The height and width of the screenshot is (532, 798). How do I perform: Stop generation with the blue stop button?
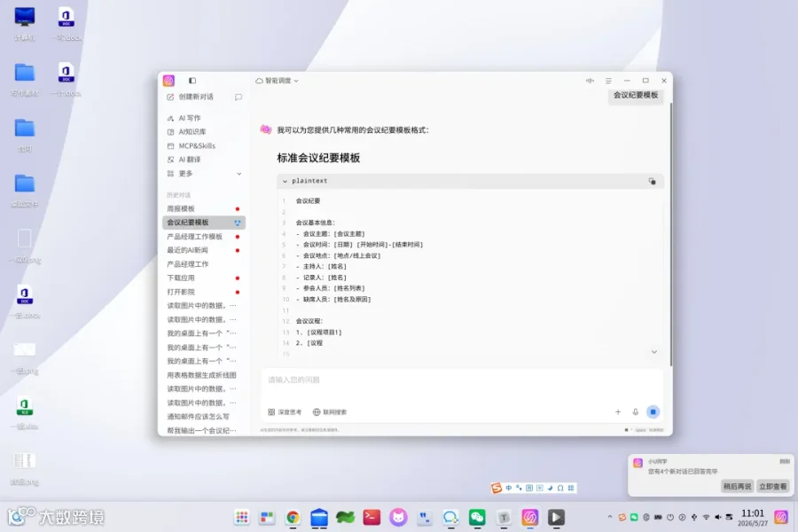[653, 411]
